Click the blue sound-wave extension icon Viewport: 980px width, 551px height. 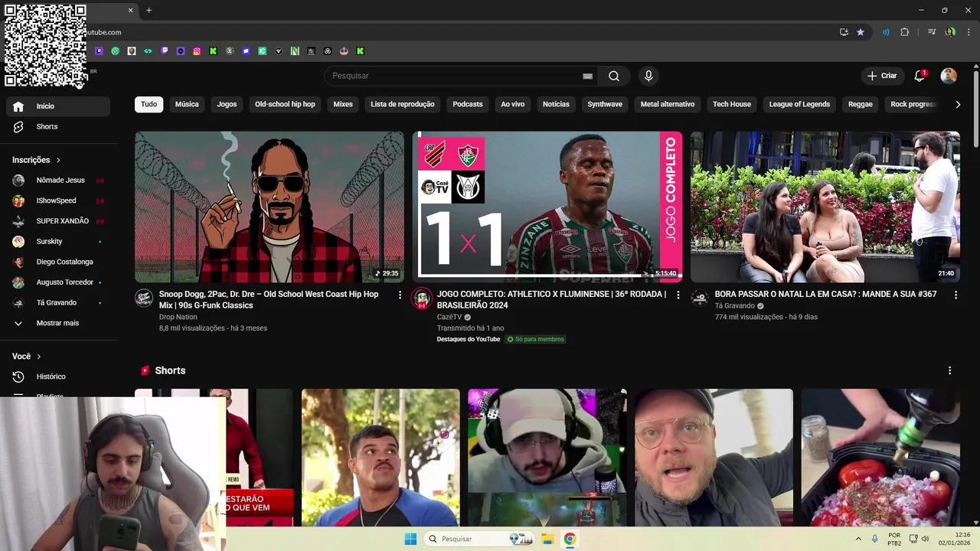click(886, 32)
